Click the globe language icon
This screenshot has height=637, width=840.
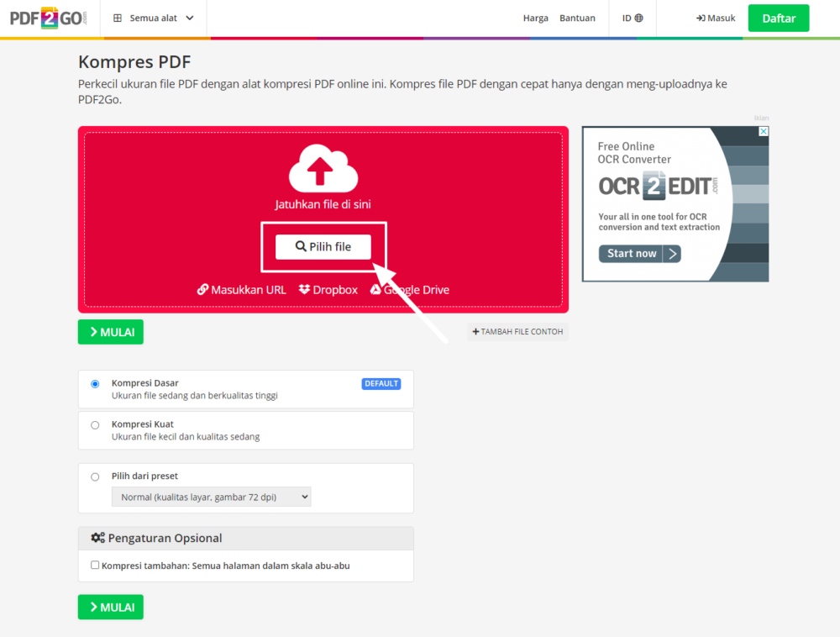coord(639,18)
